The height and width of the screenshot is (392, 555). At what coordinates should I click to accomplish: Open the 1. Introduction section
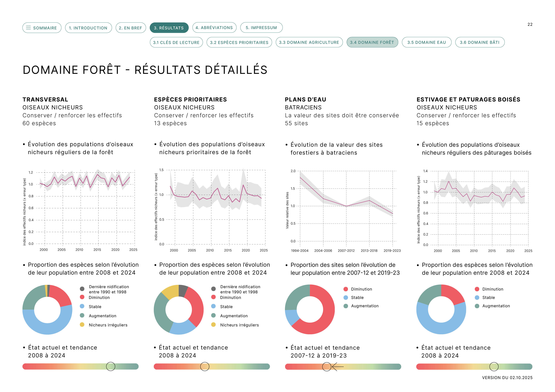pos(88,28)
